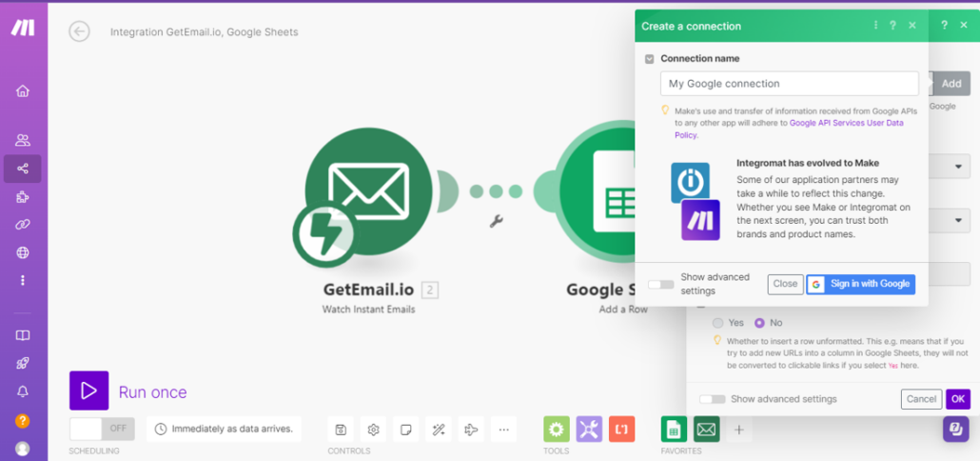Screen dimensions: 980x461
Task: Open the Resource book icon in the sidebar
Action: coord(23,336)
